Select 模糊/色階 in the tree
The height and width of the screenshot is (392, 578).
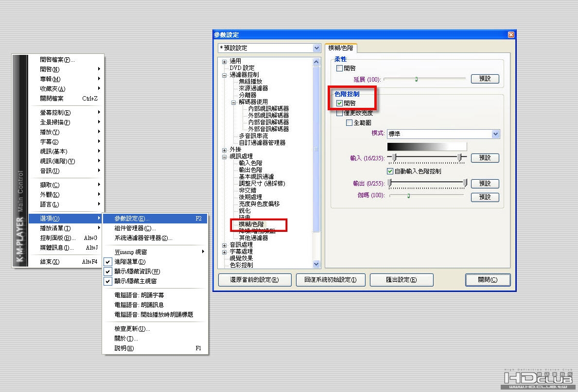[251, 224]
